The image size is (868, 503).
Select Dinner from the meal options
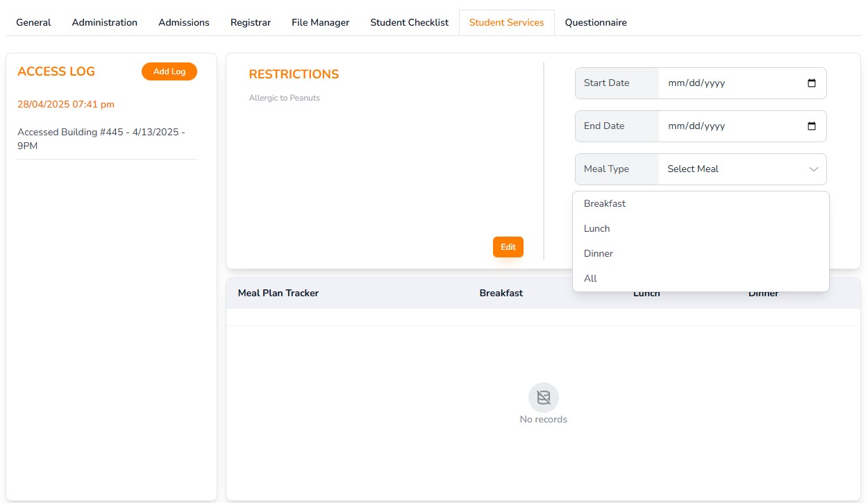point(598,253)
